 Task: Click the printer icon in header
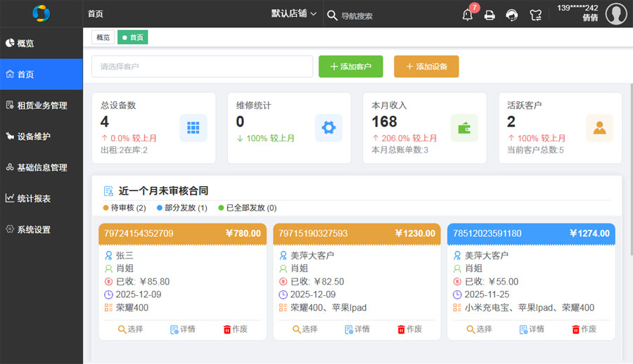[x=490, y=15]
